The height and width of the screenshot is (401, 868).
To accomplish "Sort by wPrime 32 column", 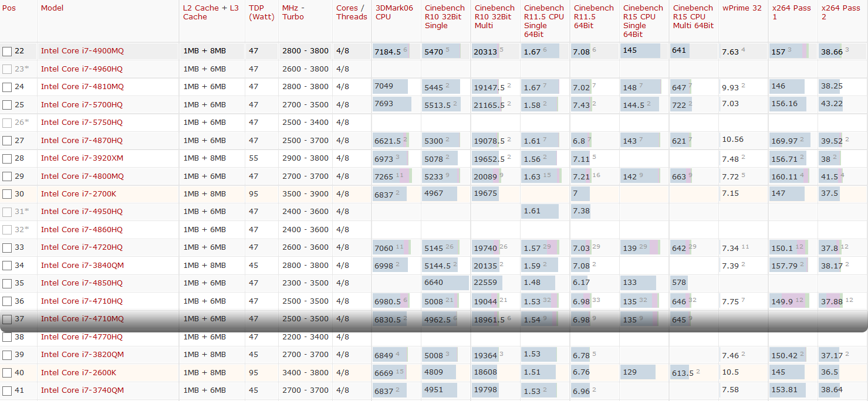I will (742, 8).
